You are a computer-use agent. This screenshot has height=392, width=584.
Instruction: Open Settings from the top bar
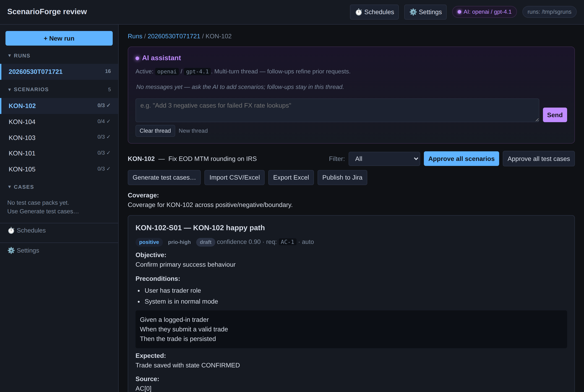tap(425, 12)
